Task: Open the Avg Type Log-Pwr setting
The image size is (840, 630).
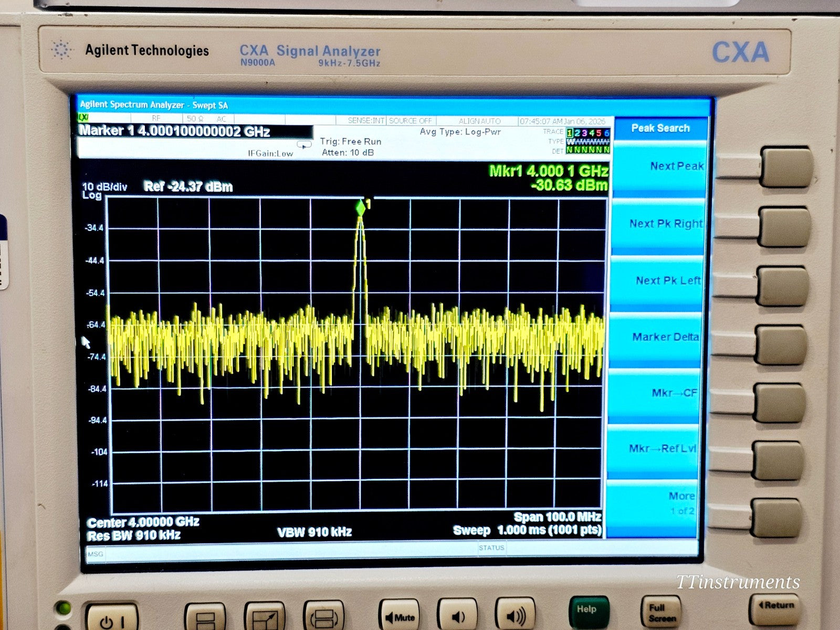Action: coord(462,132)
